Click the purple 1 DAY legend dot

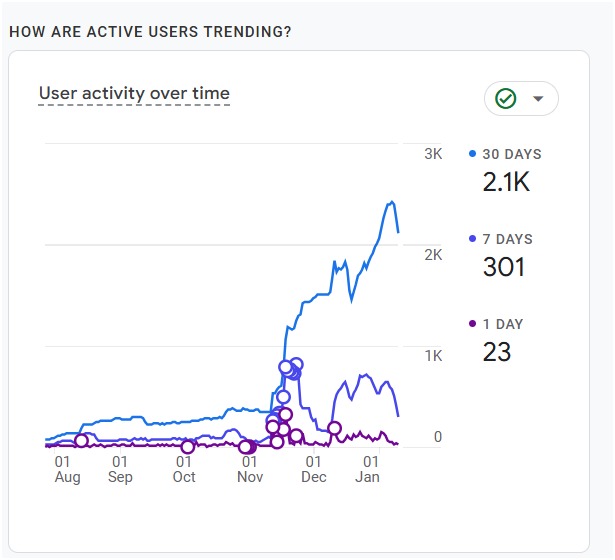pos(473,324)
